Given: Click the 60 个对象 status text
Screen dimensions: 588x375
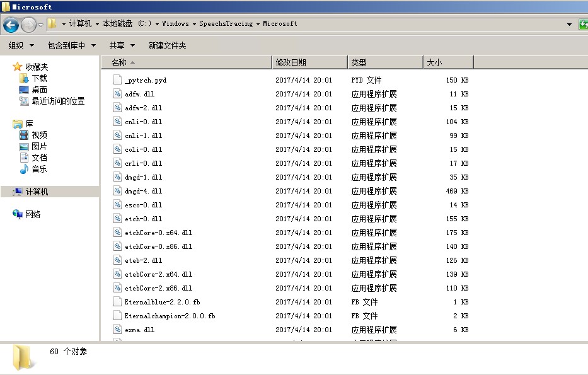Looking at the screenshot, I should (69, 352).
